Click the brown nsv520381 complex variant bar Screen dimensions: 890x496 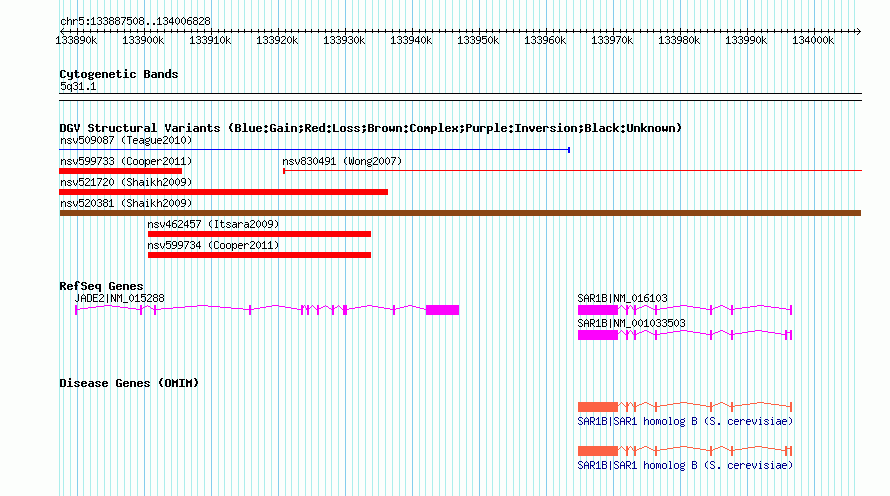point(460,213)
